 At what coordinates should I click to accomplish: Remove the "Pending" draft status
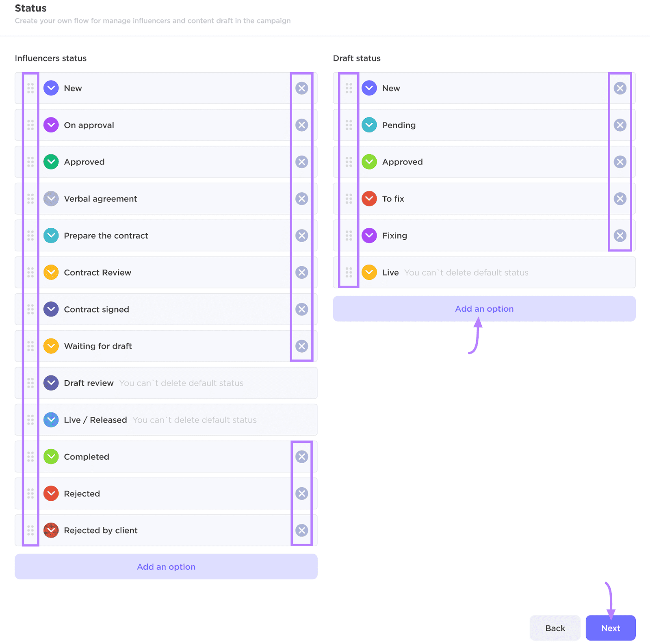click(x=620, y=125)
